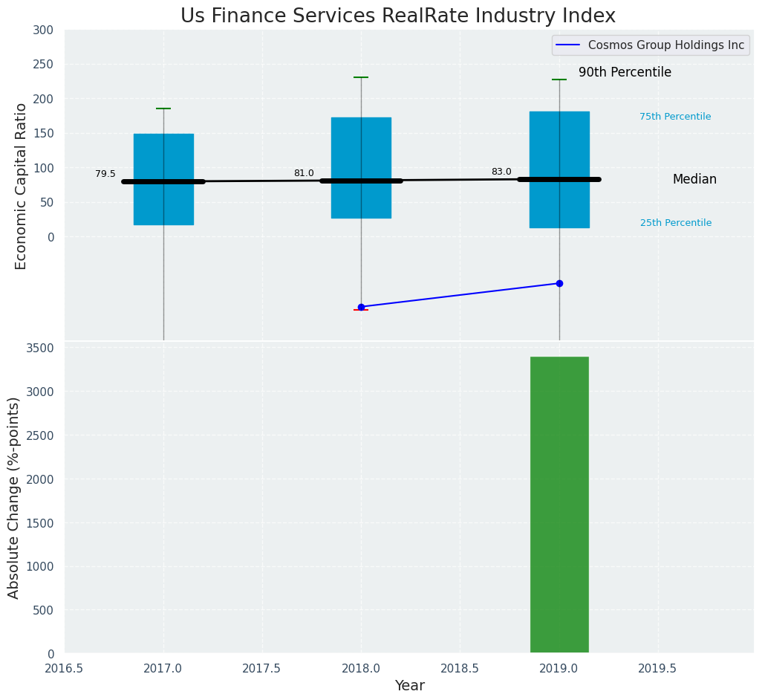The image size is (762, 700).
Task: Click the '90th Percentile' annotation
Action: coord(625,72)
